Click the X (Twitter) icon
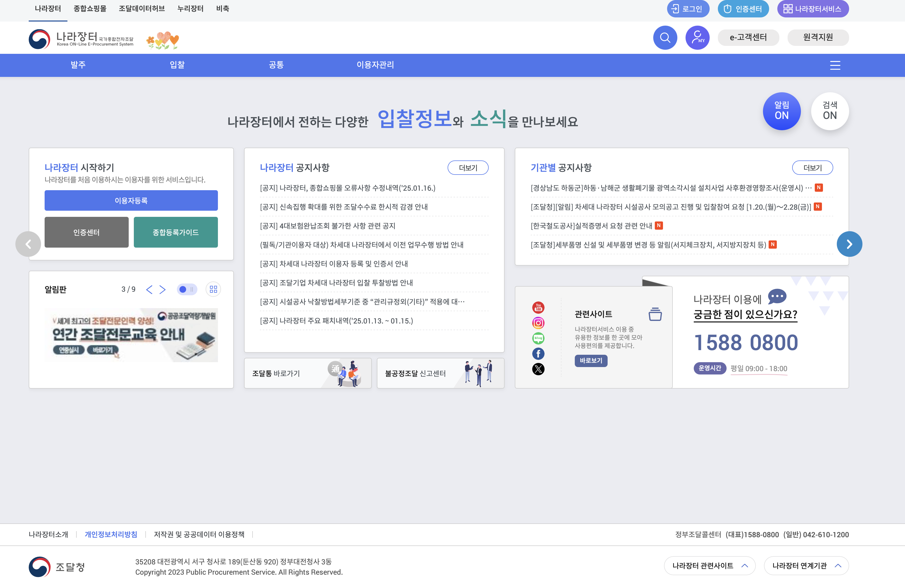 point(538,369)
